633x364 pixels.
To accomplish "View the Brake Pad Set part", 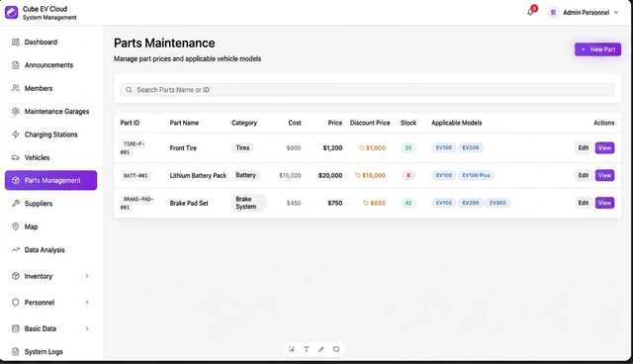I will pyautogui.click(x=604, y=203).
